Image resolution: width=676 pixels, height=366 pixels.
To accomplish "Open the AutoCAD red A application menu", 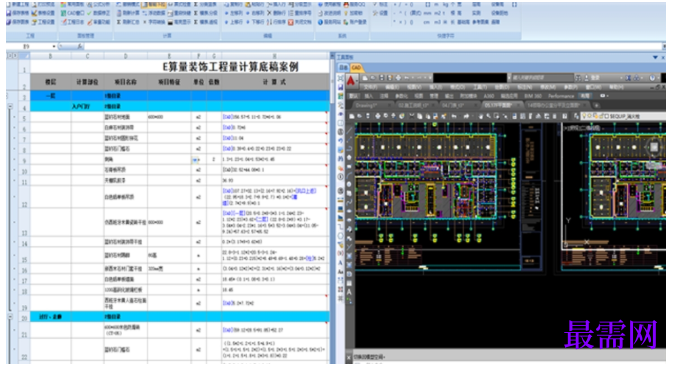I will click(351, 80).
